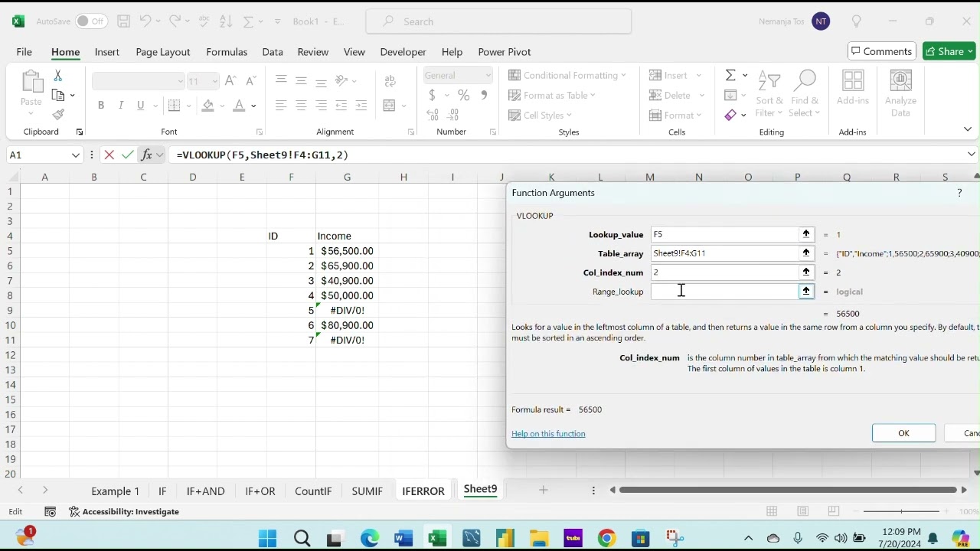The width and height of the screenshot is (980, 551).
Task: Click the Font Color A icon
Action: click(x=240, y=106)
